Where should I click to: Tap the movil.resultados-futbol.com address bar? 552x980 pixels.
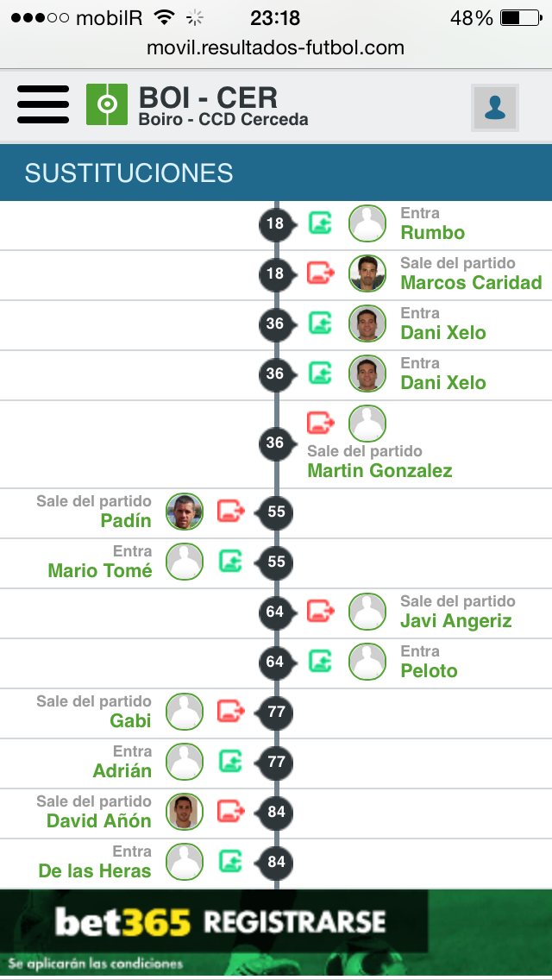276,47
